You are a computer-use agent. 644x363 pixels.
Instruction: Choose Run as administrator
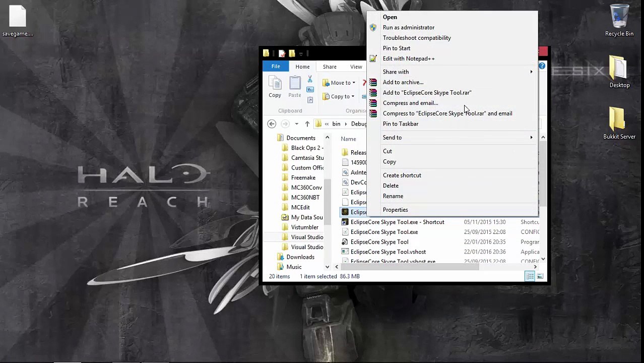(x=408, y=27)
